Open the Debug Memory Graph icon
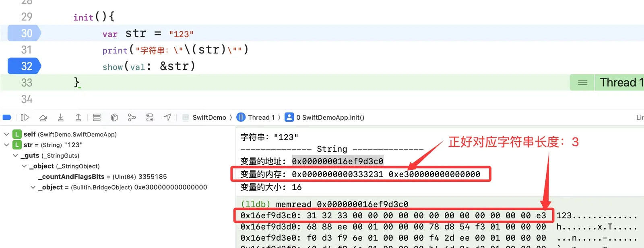The image size is (644, 248). 132,117
